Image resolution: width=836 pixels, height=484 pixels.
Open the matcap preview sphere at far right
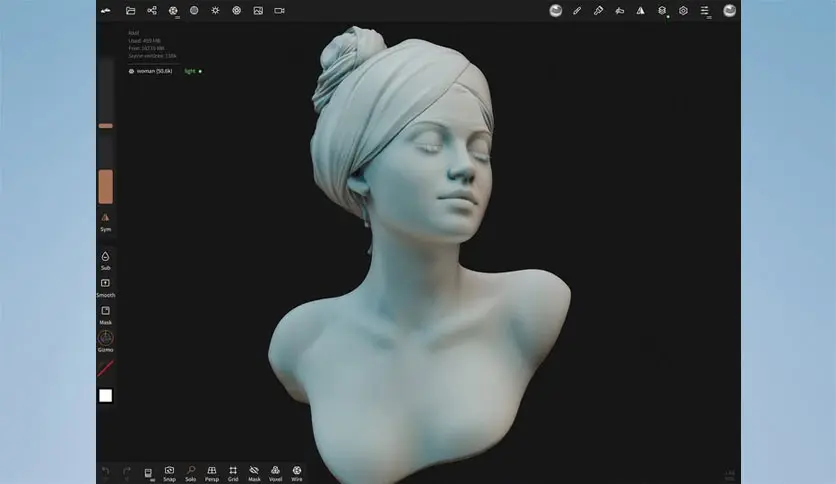point(729,11)
